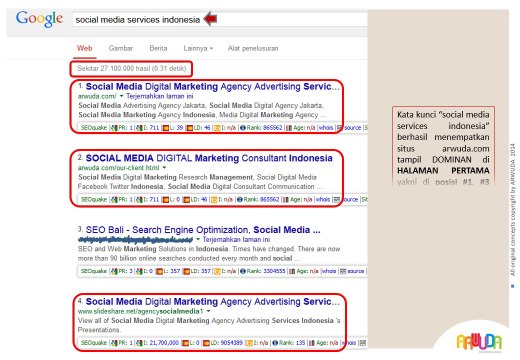Select the Web tab
This screenshot has width=520, height=360.
84,48
